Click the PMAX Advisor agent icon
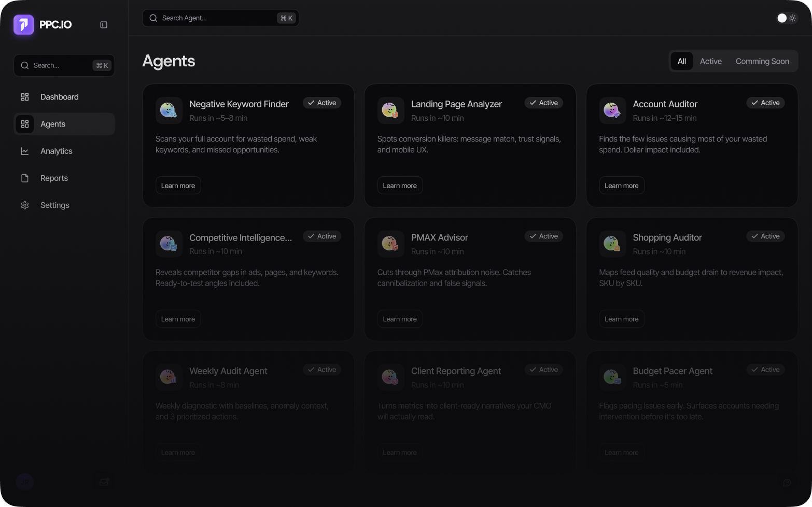Screen dimensions: 812x507 click(390, 244)
